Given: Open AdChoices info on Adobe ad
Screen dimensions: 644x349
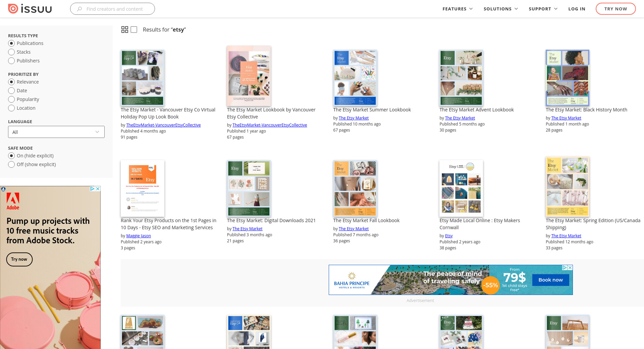Looking at the screenshot, I should coord(92,189).
